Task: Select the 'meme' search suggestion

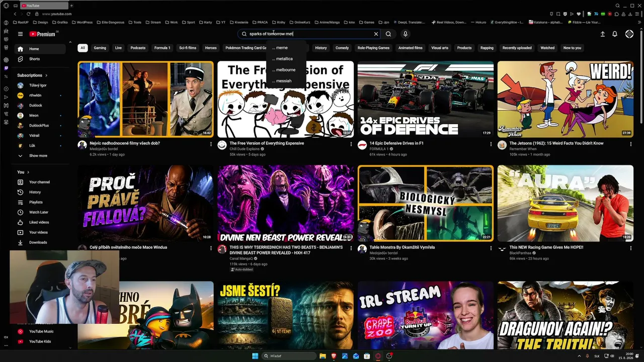Action: tap(286, 48)
